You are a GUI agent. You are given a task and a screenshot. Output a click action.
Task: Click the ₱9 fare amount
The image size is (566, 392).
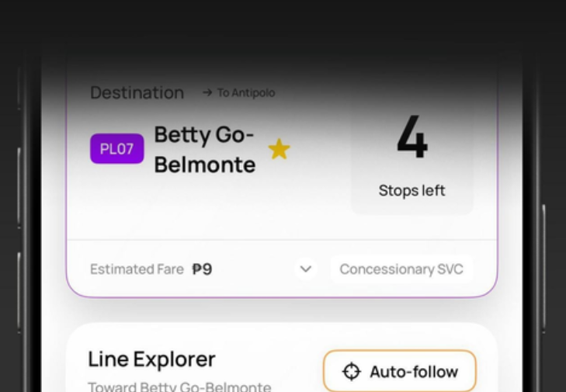click(x=202, y=269)
